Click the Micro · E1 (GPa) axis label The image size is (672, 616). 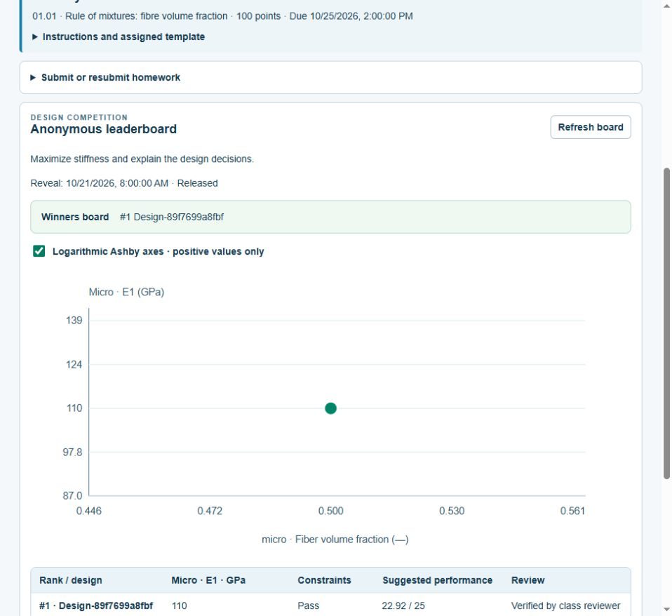[126, 292]
